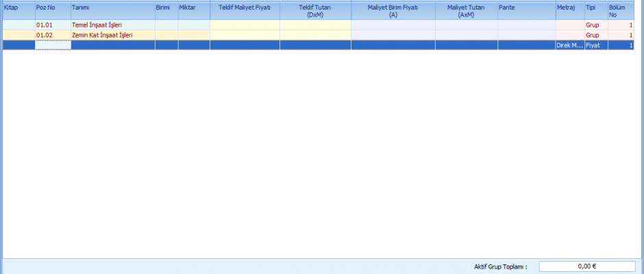Open the Direk M... Metraj cell
644x274 pixels.
coord(569,45)
